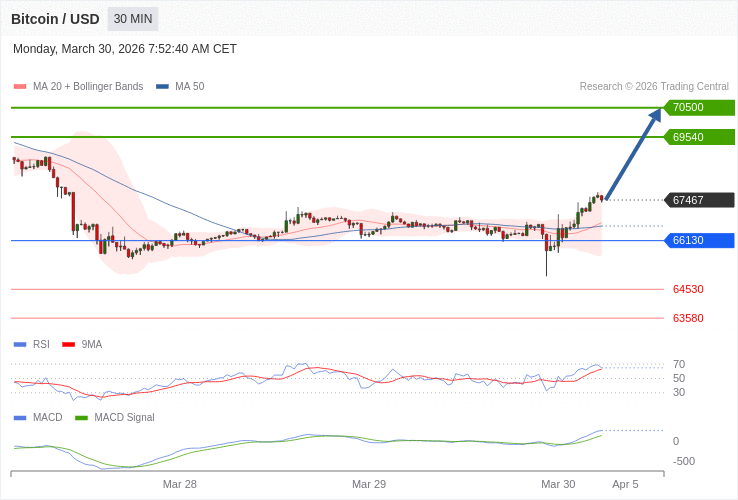Click the Mar 28 date on time axis
Image resolution: width=738 pixels, height=500 pixels.
pos(180,484)
